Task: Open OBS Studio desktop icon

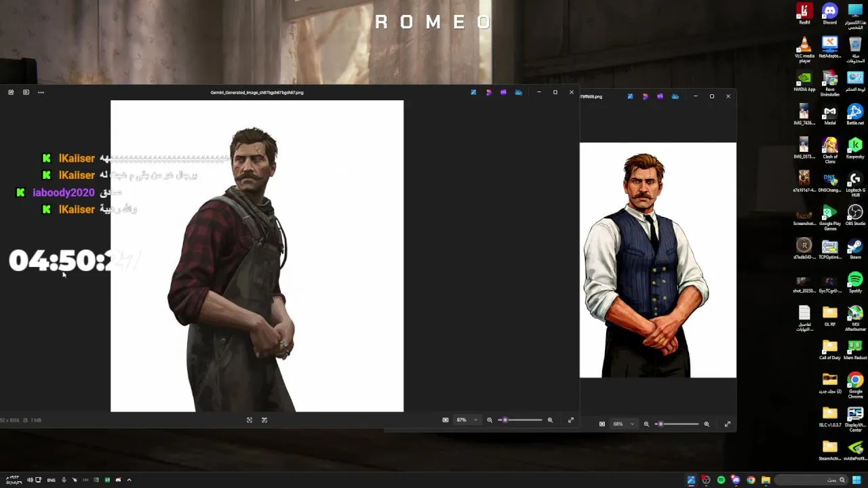Action: point(855,214)
